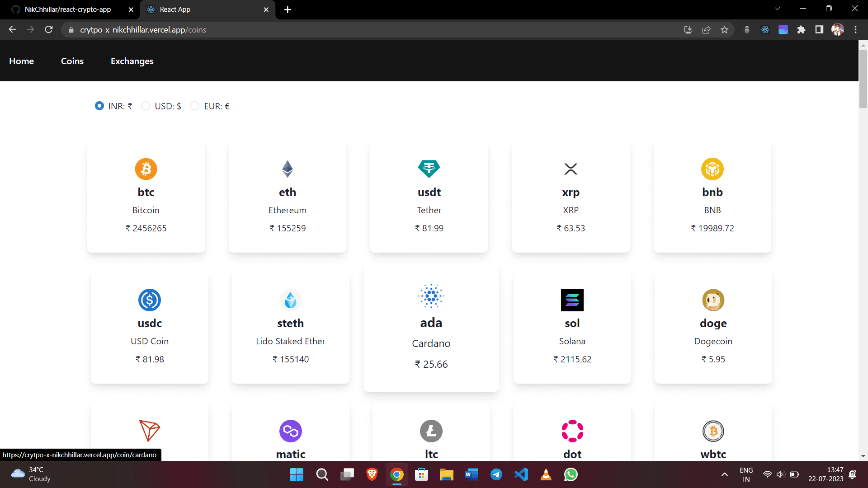Open the btc coin name link
Viewport: 868px width, 488px height.
tap(146, 192)
